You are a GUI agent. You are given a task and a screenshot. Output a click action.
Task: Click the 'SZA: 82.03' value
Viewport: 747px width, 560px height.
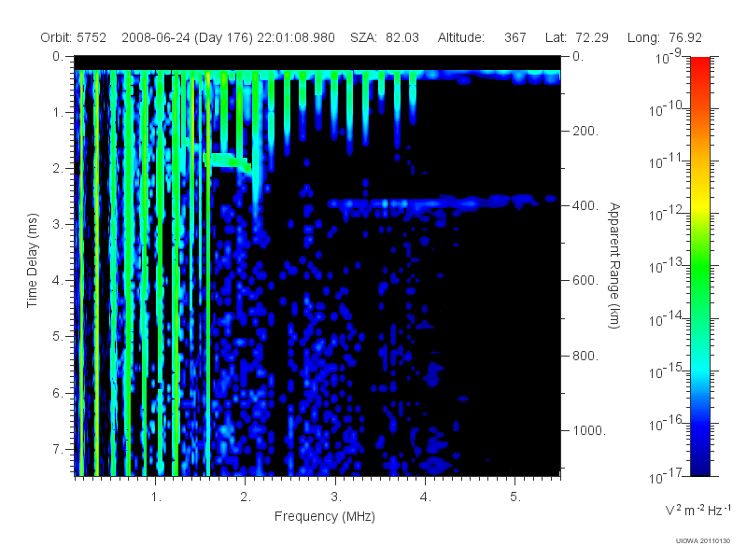(385, 37)
